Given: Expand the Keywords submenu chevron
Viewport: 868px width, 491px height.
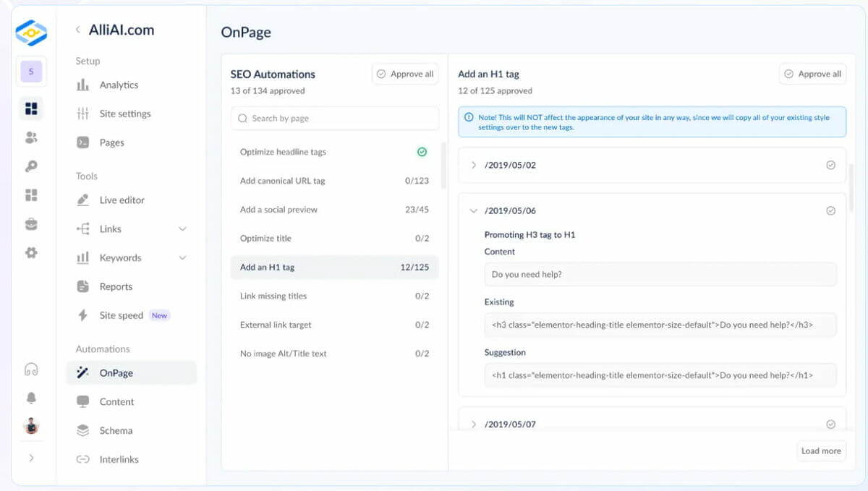Looking at the screenshot, I should [x=182, y=257].
